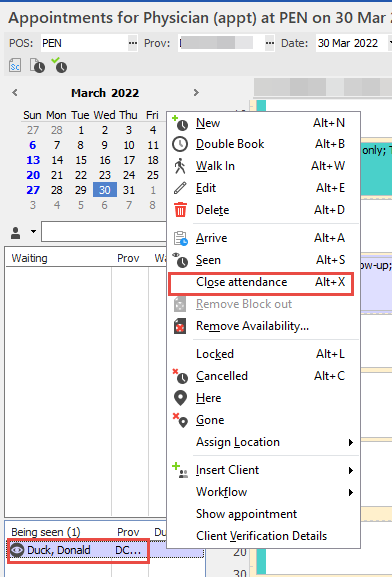This screenshot has width=392, height=577.
Task: Click the Sc schedule toolbar icon
Action: [x=15, y=66]
